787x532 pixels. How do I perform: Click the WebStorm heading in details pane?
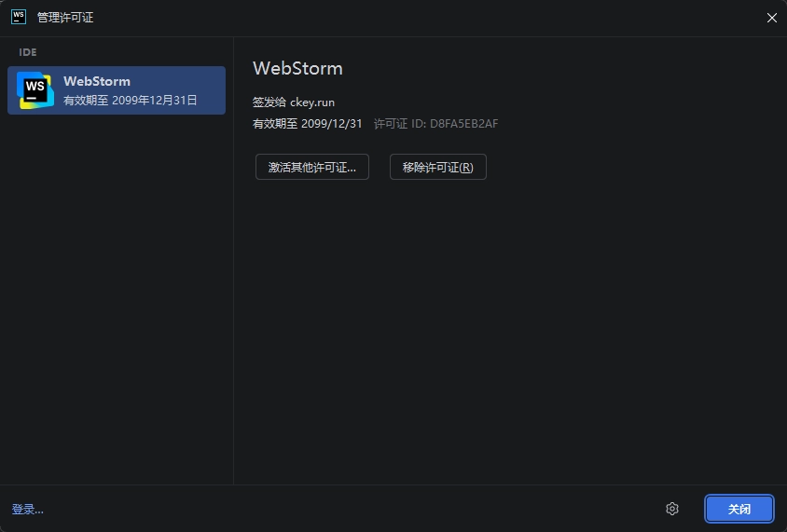pos(297,68)
